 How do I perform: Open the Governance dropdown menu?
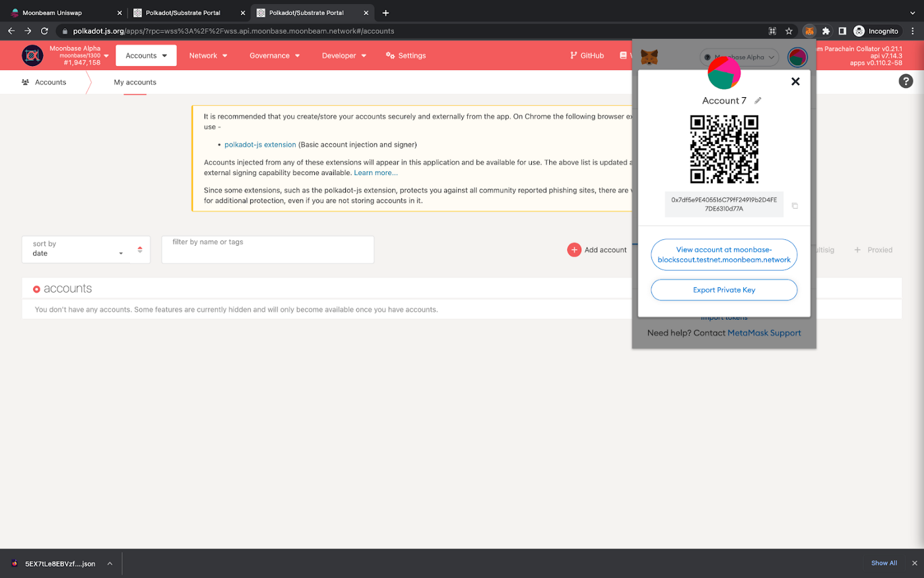275,55
